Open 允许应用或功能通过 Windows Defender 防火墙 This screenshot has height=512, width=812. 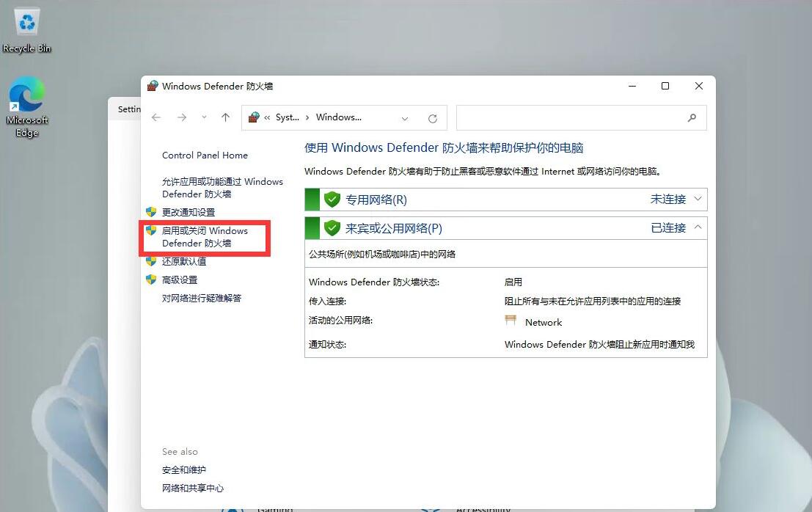click(x=222, y=187)
